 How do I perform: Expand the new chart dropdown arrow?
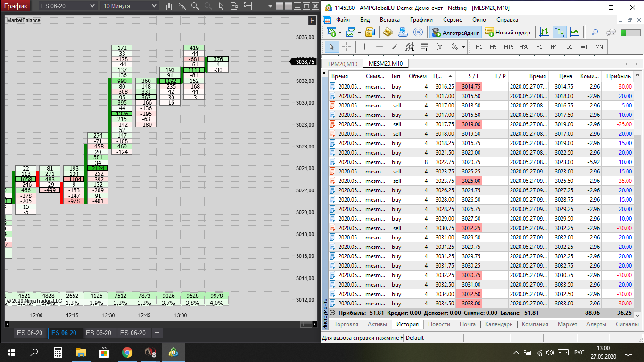point(340,32)
